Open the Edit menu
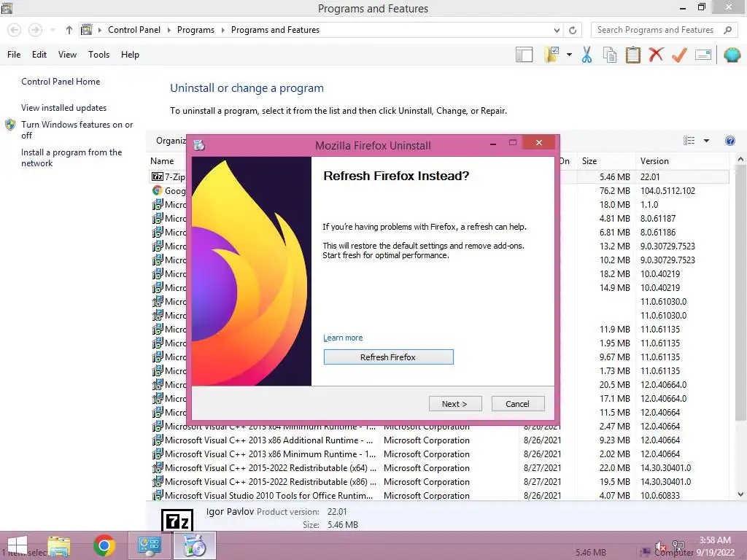This screenshot has width=747, height=560. tap(39, 55)
